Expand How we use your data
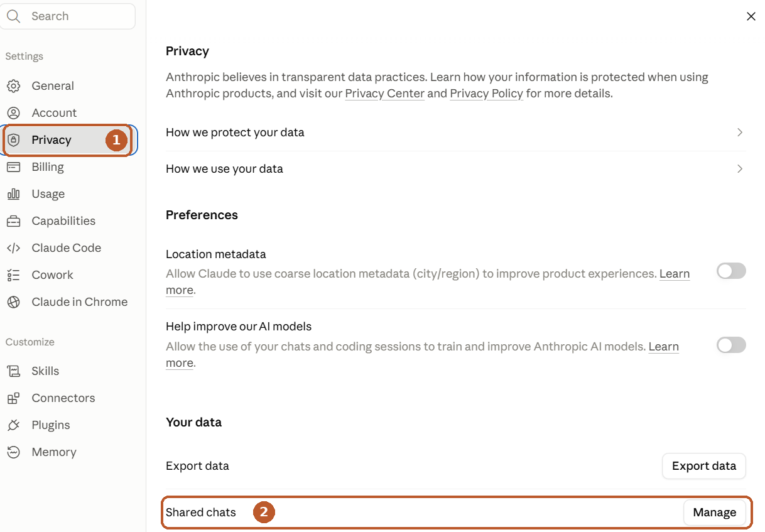The width and height of the screenshot is (765, 532). [x=455, y=169]
